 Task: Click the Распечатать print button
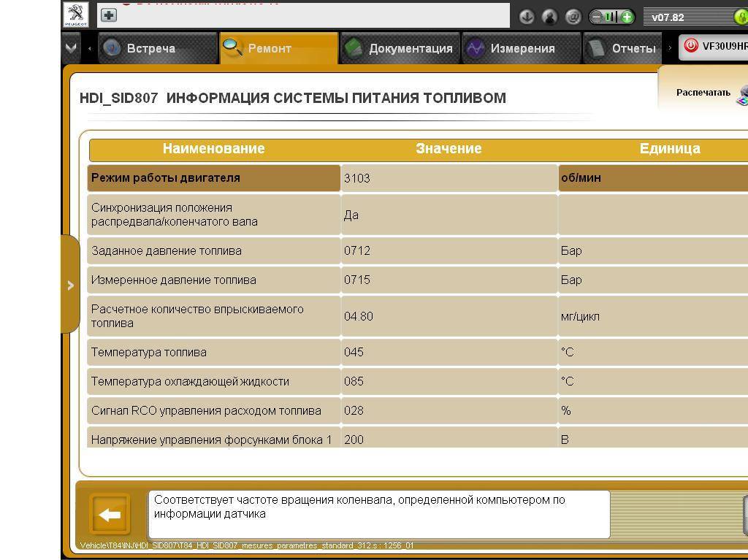(x=703, y=93)
